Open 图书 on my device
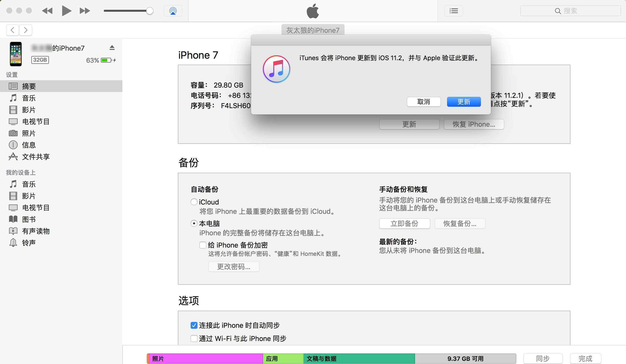Viewport: 626px width, 364px height. (x=61, y=219)
